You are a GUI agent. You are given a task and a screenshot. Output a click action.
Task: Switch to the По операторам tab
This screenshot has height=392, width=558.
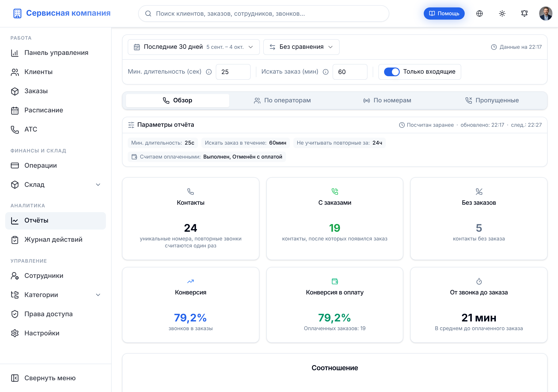tap(282, 101)
